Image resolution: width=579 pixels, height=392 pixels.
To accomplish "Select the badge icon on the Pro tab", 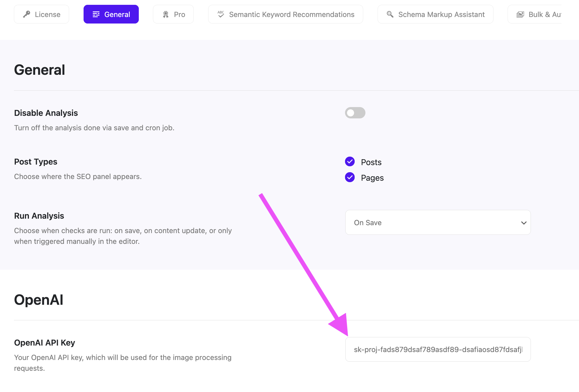I will (x=166, y=14).
